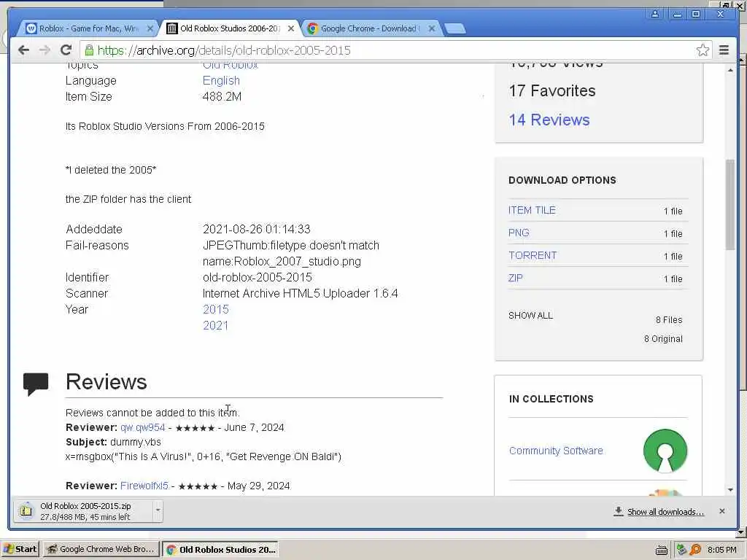747x560 pixels.
Task: Download the ZIP file option
Action: tap(516, 278)
